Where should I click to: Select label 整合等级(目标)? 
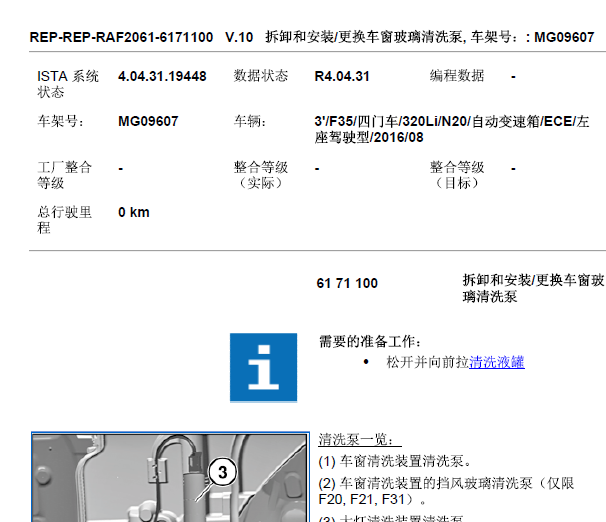457,175
